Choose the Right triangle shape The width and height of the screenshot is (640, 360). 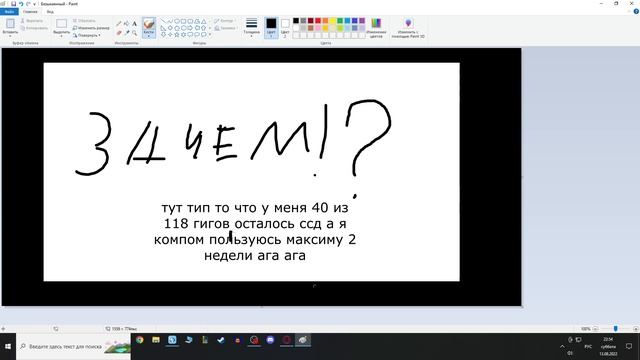pos(163,28)
